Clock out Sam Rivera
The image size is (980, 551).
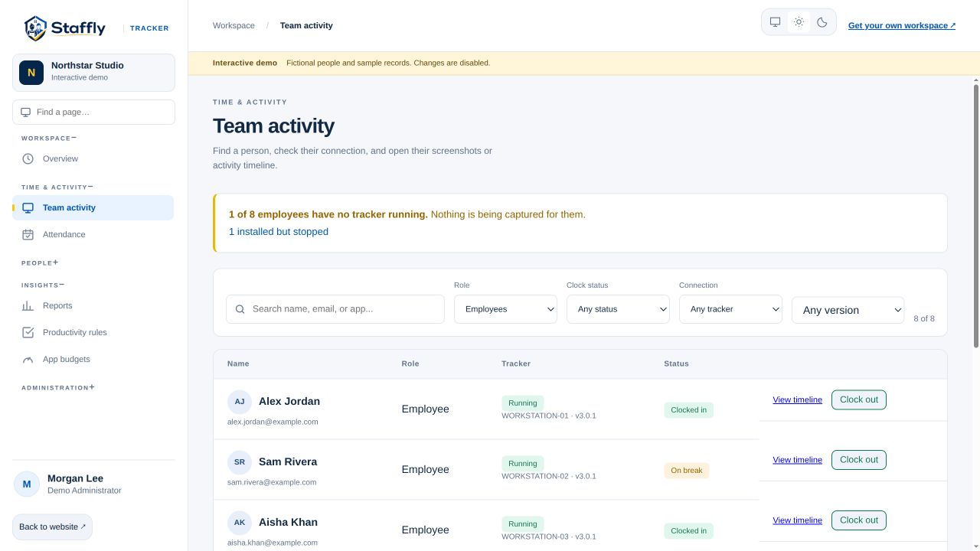[859, 460]
